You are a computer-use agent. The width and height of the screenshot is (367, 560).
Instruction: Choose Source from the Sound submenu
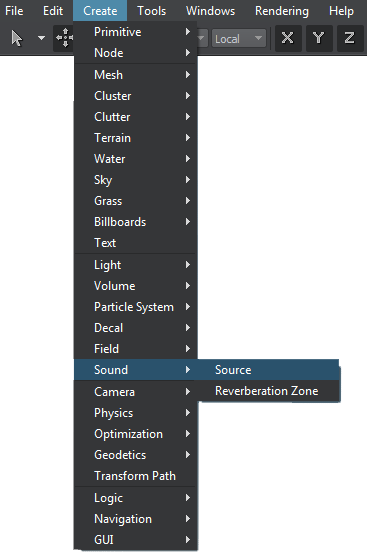(x=268, y=370)
